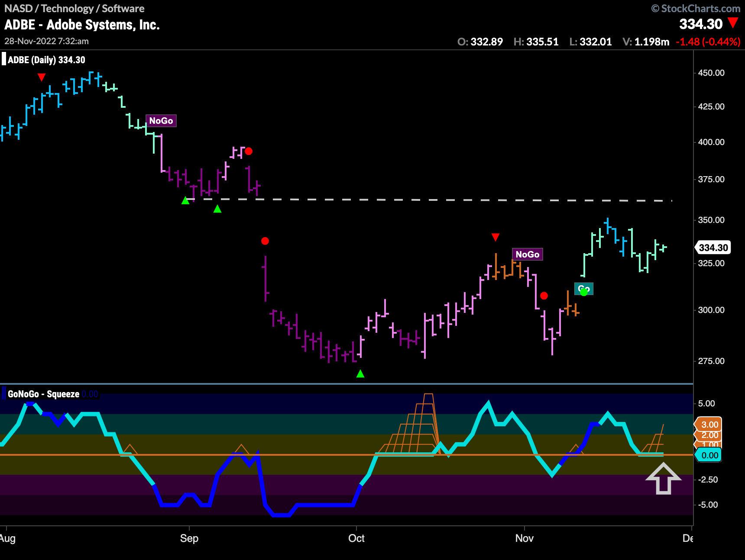Click the open value O: 332.89
This screenshot has width=745, height=560.
pyautogui.click(x=480, y=42)
